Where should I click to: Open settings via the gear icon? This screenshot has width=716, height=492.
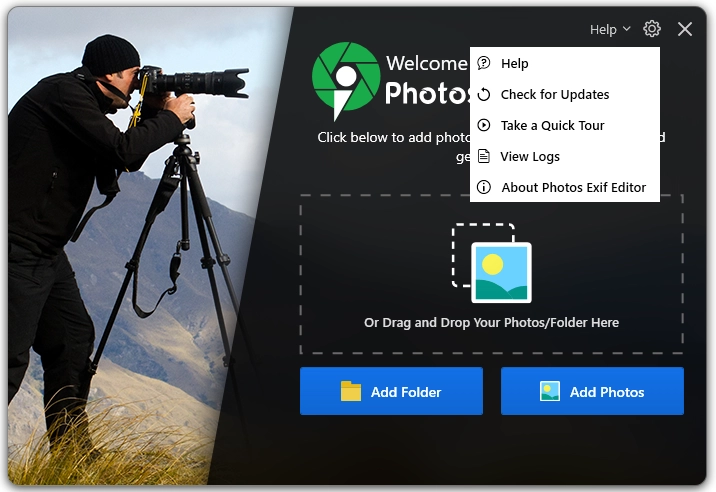pyautogui.click(x=652, y=29)
